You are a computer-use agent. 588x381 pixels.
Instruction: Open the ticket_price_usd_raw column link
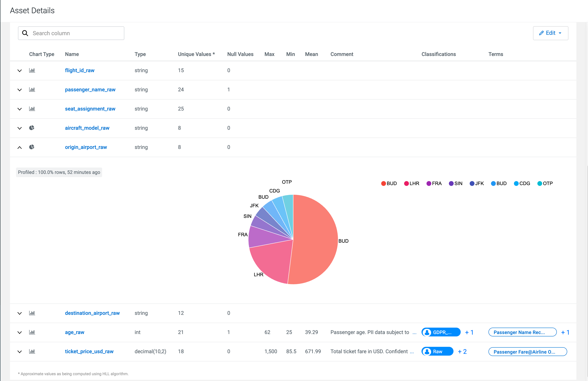pyautogui.click(x=89, y=351)
